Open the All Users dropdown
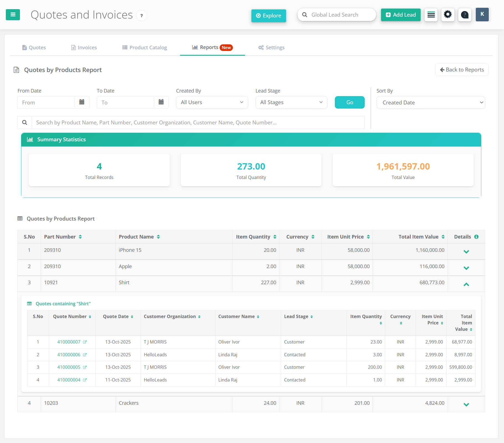This screenshot has width=504, height=443. click(212, 102)
